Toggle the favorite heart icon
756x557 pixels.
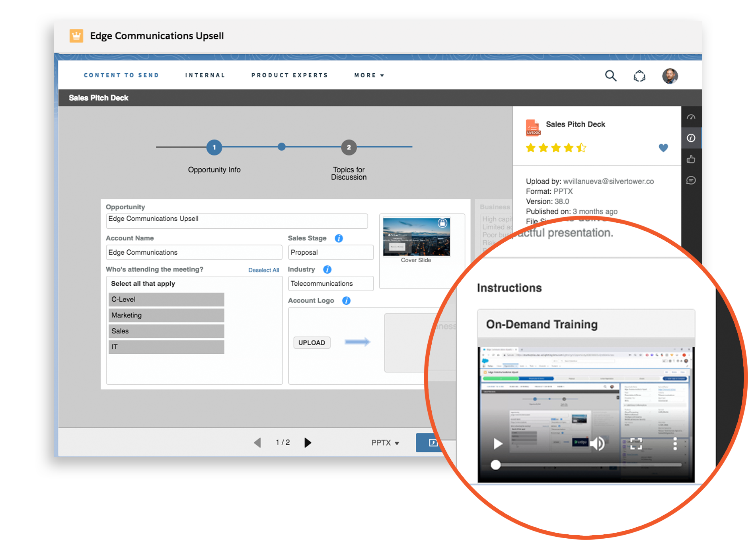click(663, 148)
